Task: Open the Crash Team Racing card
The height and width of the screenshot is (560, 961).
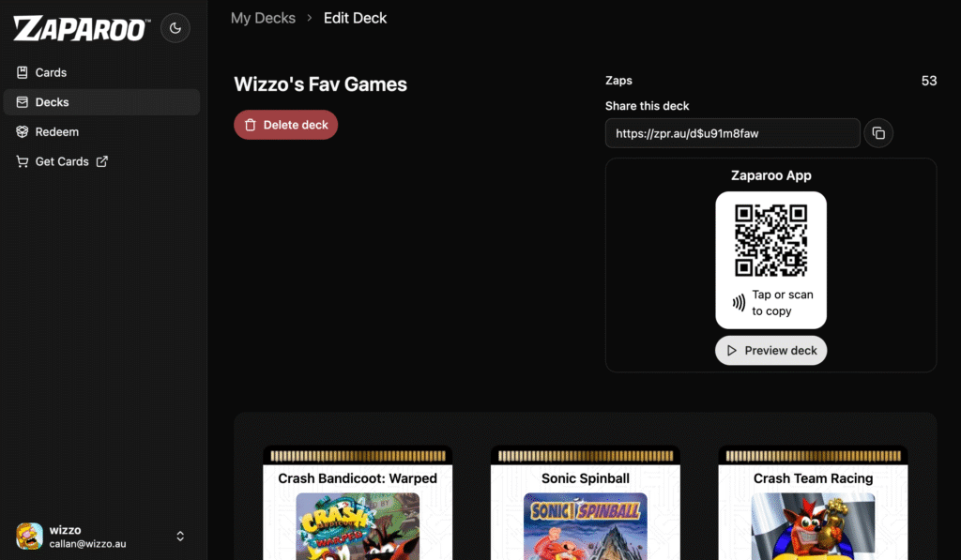Action: click(814, 503)
